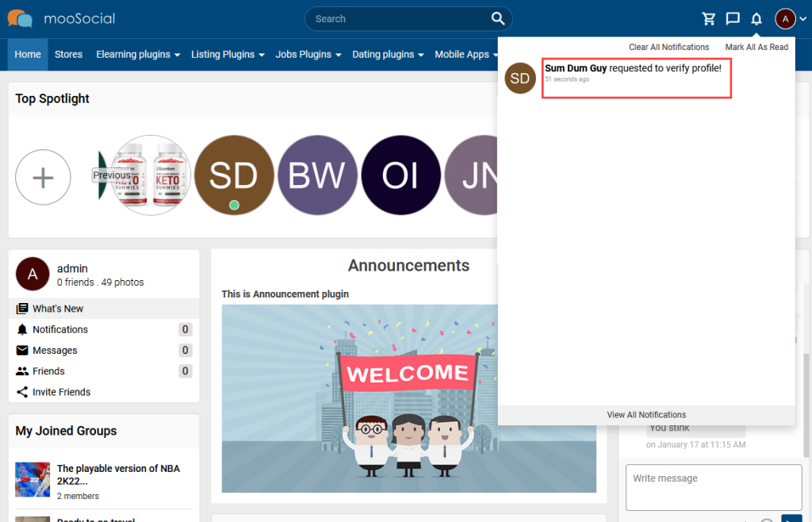812x522 pixels.
Task: Open the BW spotlight avatar
Action: [317, 175]
